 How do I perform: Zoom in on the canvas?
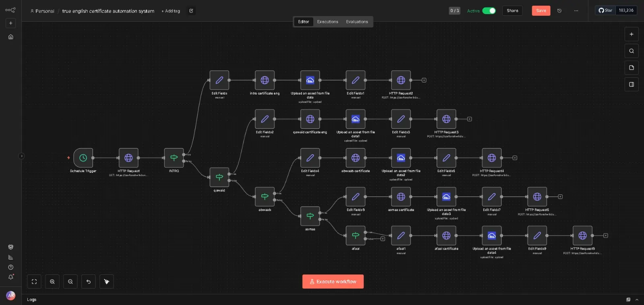(x=52, y=282)
